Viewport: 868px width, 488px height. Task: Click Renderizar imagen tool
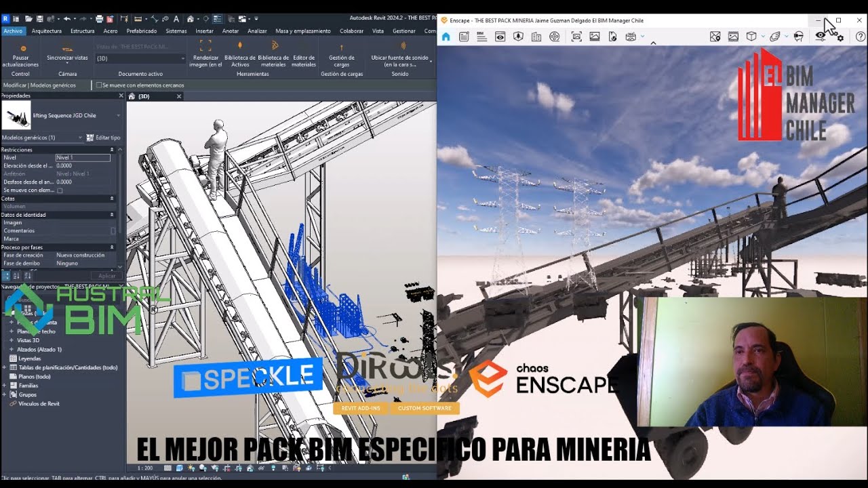click(205, 54)
